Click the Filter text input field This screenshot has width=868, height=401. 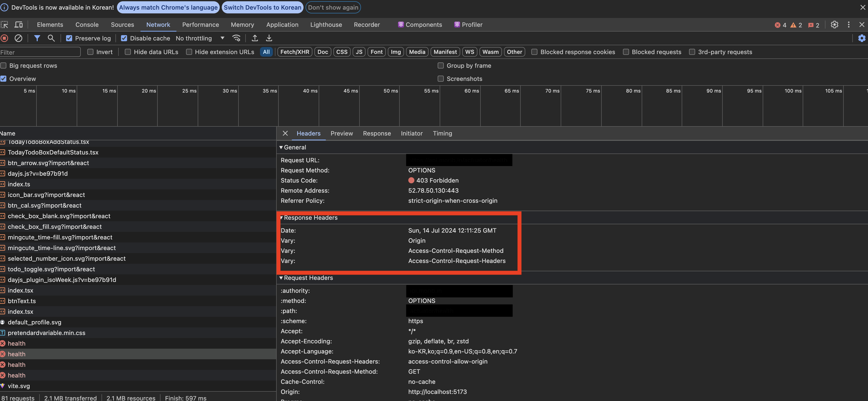(x=40, y=52)
